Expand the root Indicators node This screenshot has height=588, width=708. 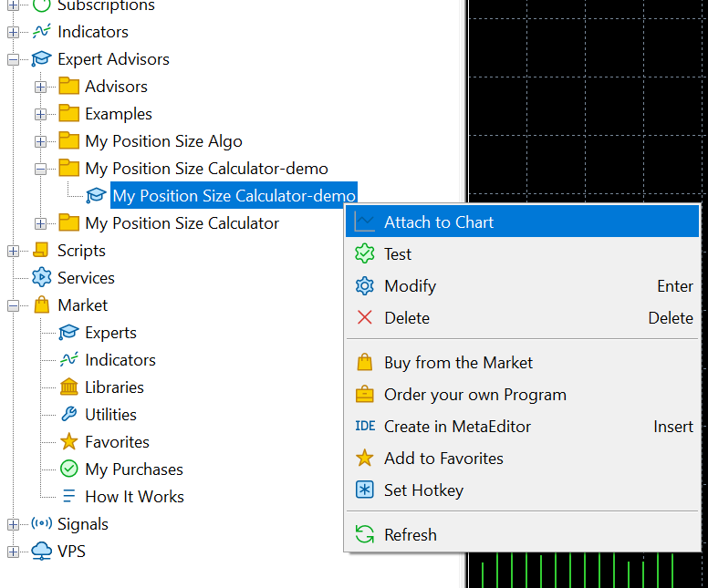[x=13, y=32]
